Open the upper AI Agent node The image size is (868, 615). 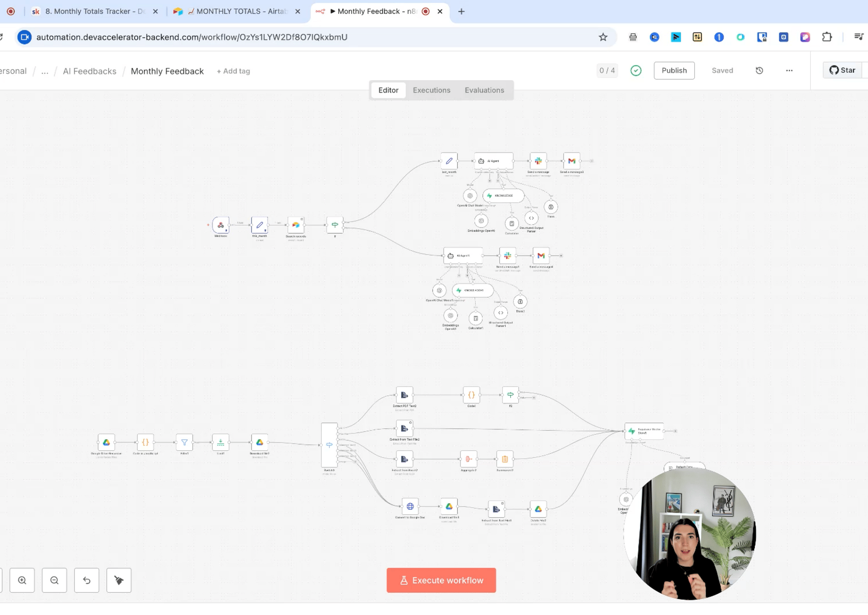coord(493,161)
